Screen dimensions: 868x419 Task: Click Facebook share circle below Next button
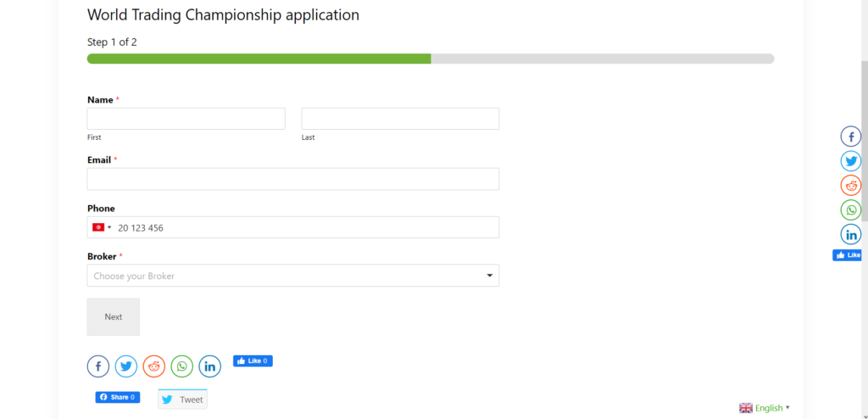click(x=98, y=366)
